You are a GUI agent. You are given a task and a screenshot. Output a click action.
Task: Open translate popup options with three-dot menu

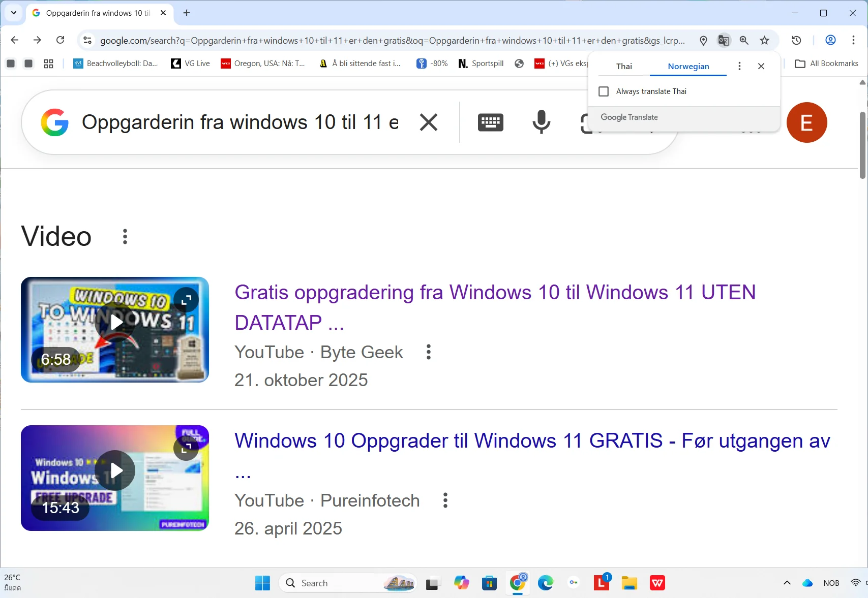pyautogui.click(x=740, y=66)
